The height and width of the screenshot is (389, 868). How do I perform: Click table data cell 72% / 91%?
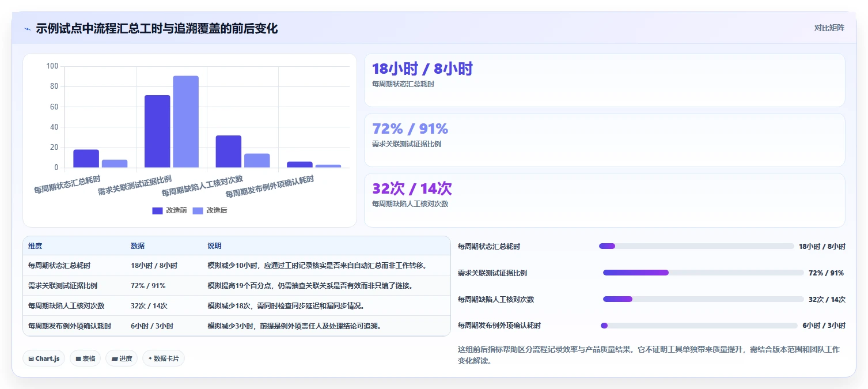pyautogui.click(x=148, y=286)
